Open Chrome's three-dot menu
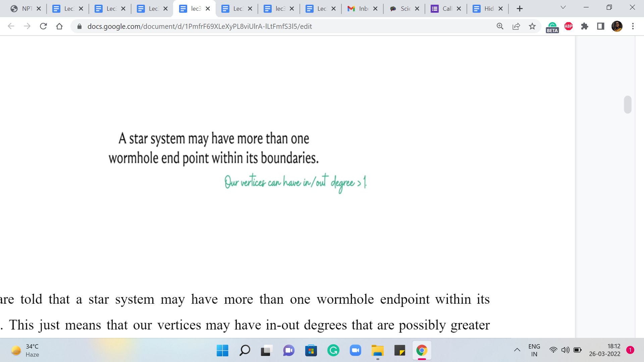 point(633,26)
